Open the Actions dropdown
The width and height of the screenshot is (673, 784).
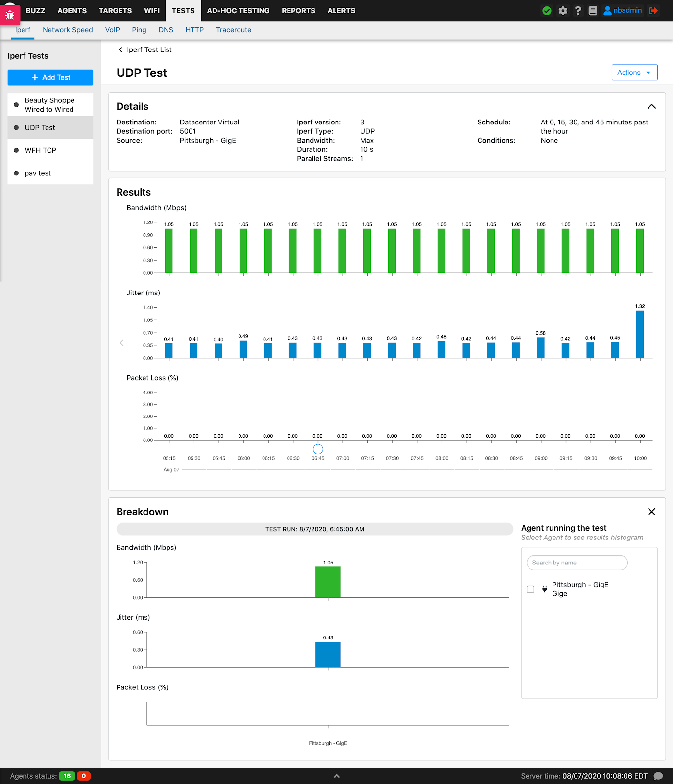click(x=634, y=73)
